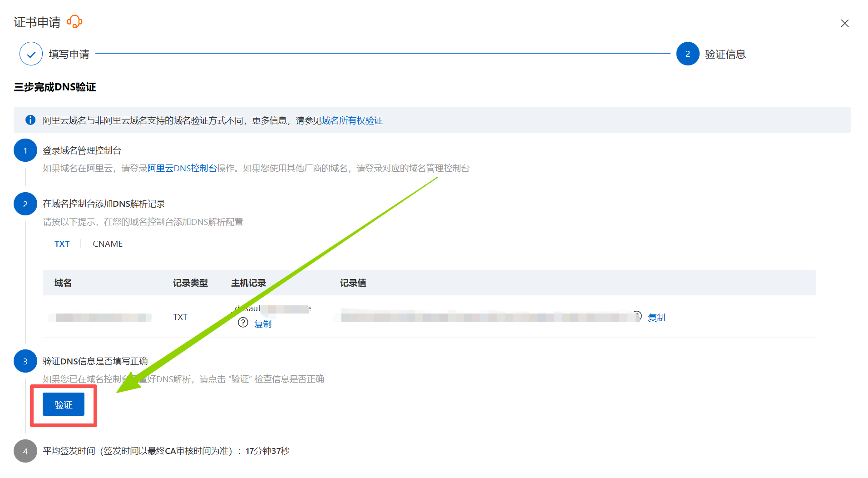Click help icon under 主机记录 value
Viewport: 868px width, 478px height.
coord(243,323)
